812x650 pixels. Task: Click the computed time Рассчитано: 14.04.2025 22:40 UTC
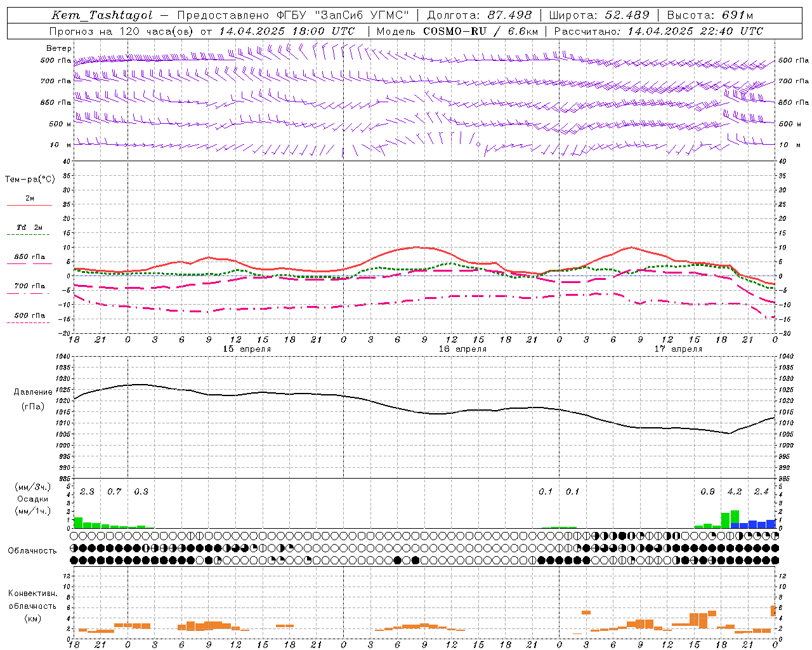click(x=658, y=31)
